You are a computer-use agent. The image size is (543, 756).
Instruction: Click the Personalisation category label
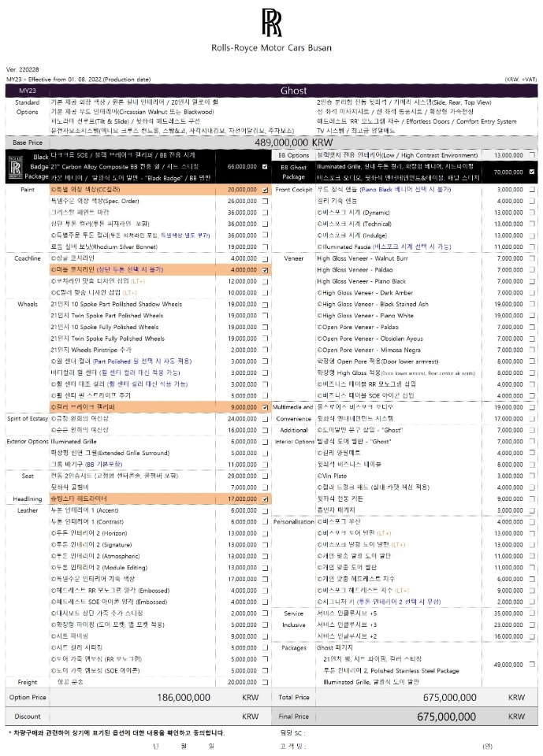(x=293, y=521)
